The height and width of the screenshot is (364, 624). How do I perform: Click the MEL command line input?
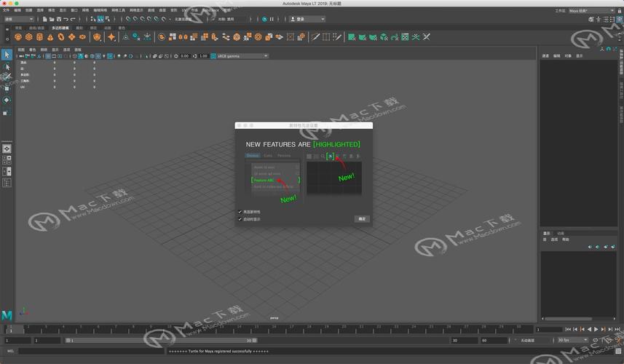(92, 351)
